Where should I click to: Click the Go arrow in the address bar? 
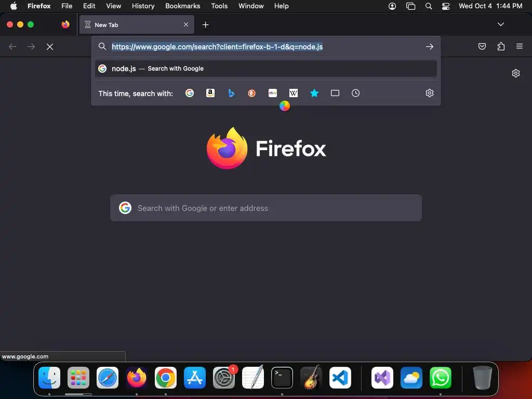click(430, 46)
